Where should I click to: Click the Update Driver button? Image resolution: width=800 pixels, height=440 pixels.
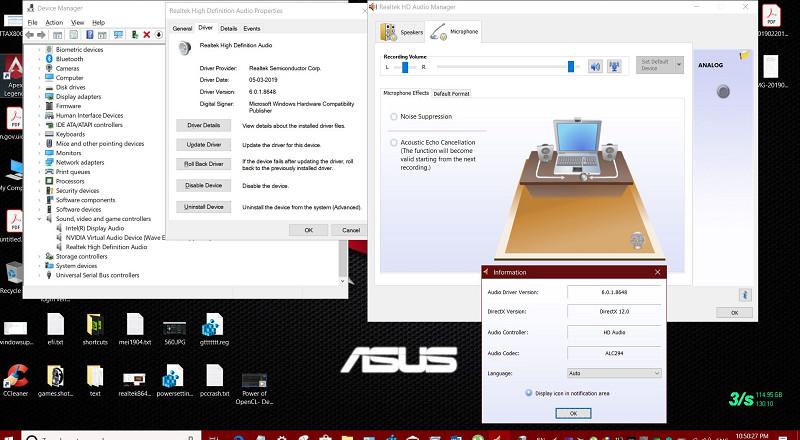coord(203,145)
